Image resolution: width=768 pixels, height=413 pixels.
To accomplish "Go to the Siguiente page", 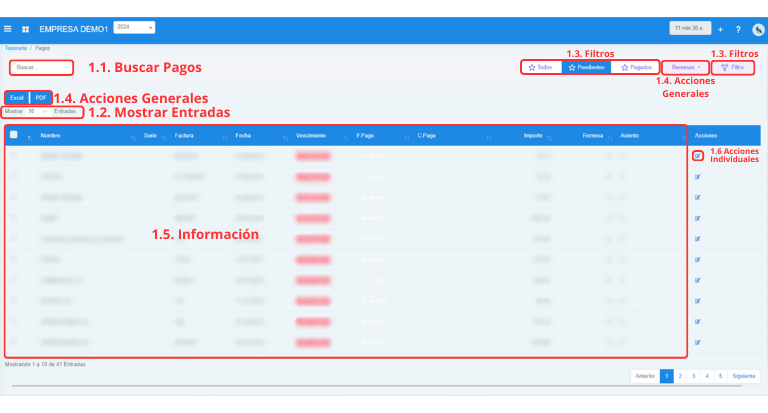I will (x=743, y=376).
